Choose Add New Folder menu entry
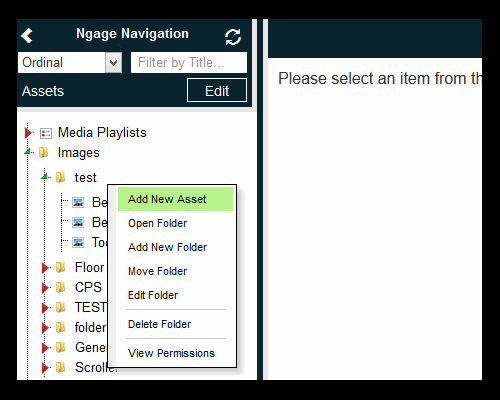Image resolution: width=500 pixels, height=400 pixels. click(175, 247)
